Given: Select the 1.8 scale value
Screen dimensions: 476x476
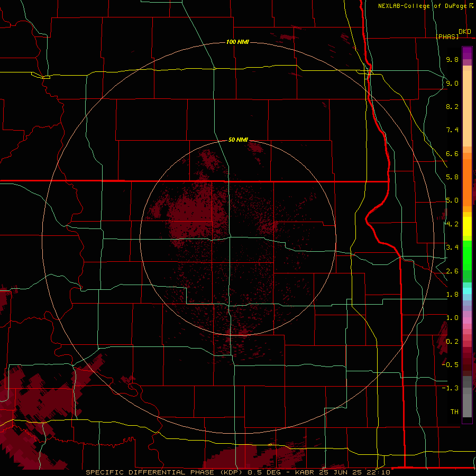Looking at the screenshot, I should [452, 295].
